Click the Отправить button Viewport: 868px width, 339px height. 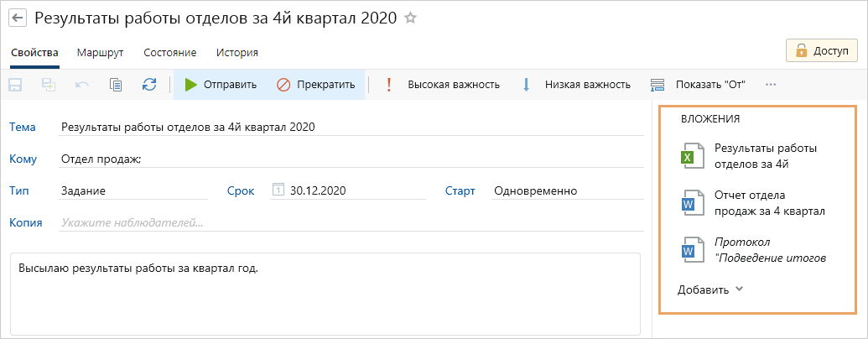click(x=221, y=84)
